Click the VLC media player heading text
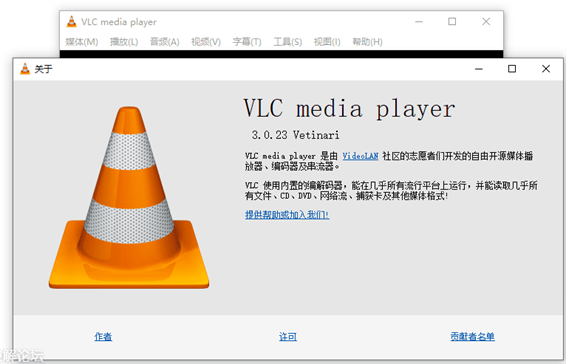Screen dimensions: 566x364 349,108
